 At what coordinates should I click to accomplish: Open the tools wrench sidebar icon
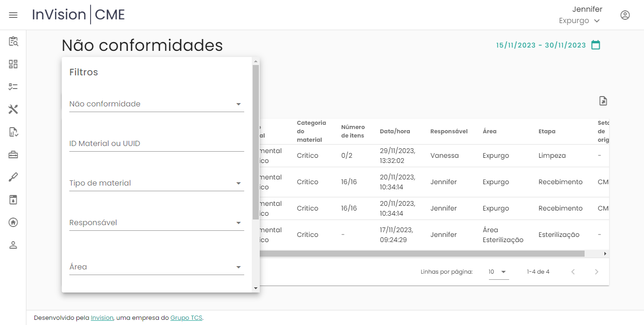click(13, 109)
